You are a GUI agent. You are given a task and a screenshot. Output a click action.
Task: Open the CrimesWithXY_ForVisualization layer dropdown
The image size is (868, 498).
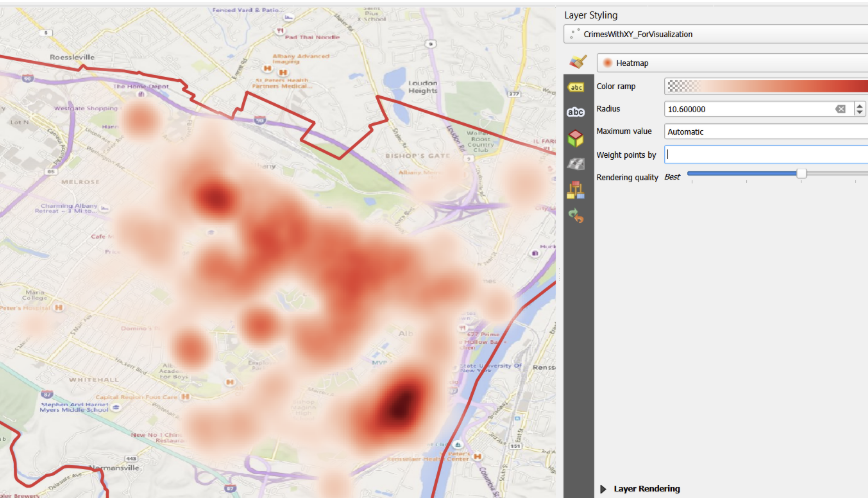pos(715,34)
